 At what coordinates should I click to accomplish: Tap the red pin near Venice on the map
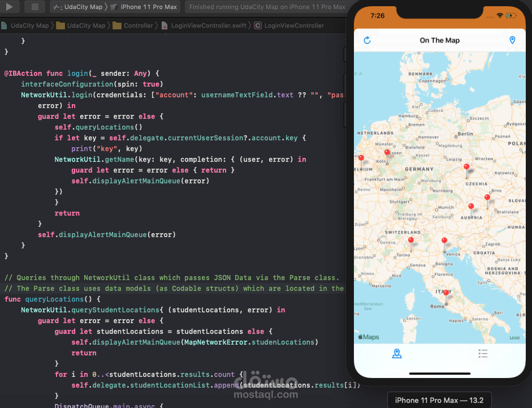[x=444, y=241]
